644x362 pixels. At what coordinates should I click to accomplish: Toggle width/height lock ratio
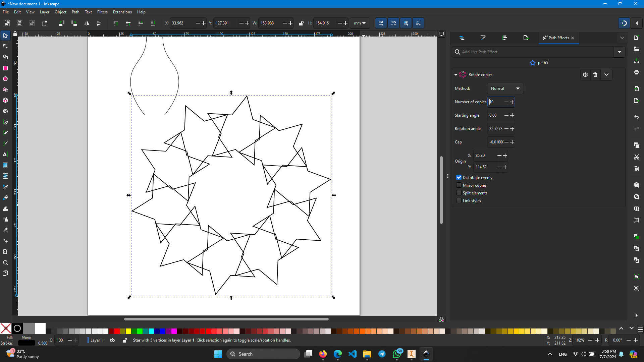(301, 23)
